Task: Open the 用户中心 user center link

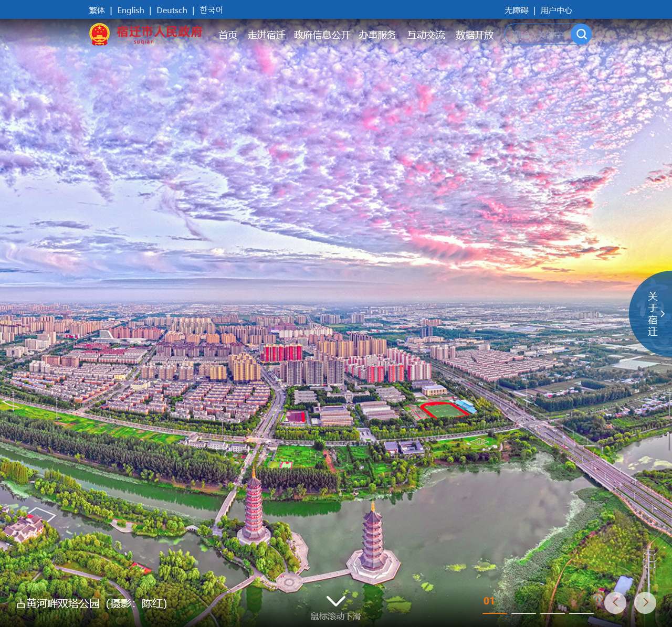Action: click(x=556, y=10)
